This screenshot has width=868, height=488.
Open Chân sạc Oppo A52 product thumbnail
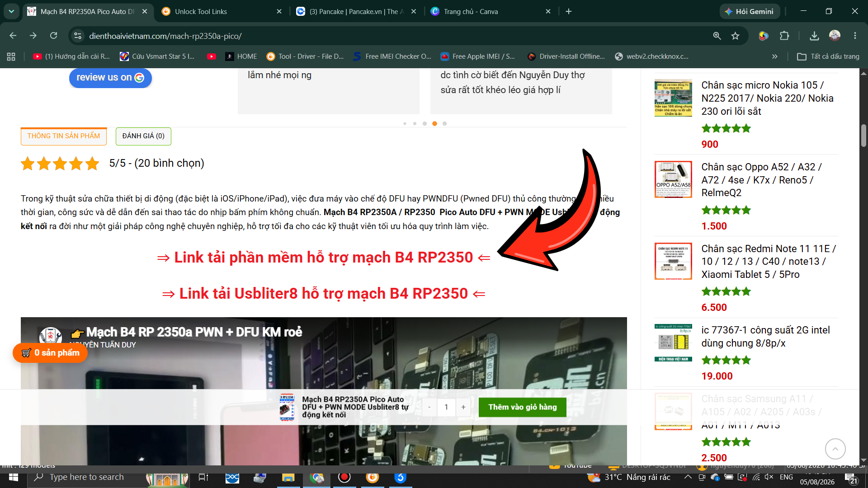[x=673, y=179]
